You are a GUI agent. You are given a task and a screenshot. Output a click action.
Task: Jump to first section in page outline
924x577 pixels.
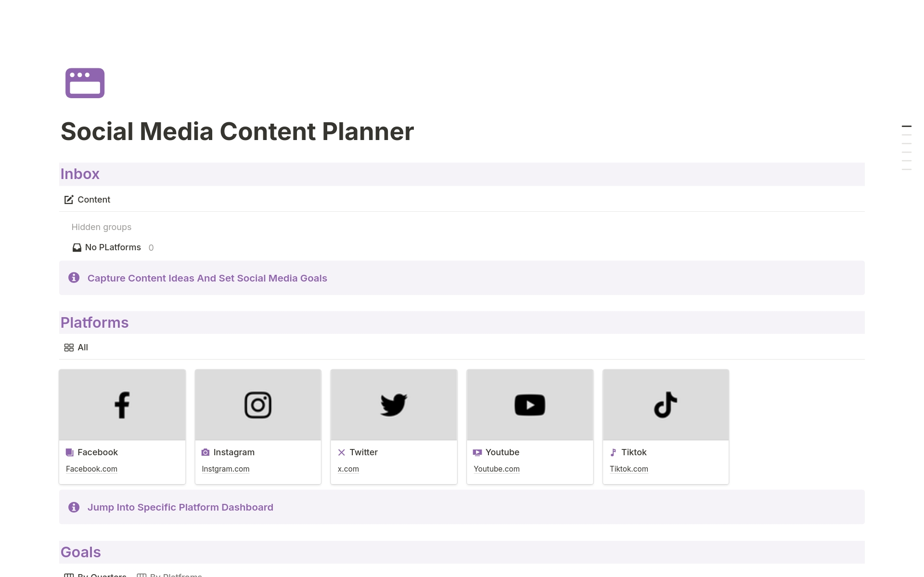pyautogui.click(x=907, y=126)
